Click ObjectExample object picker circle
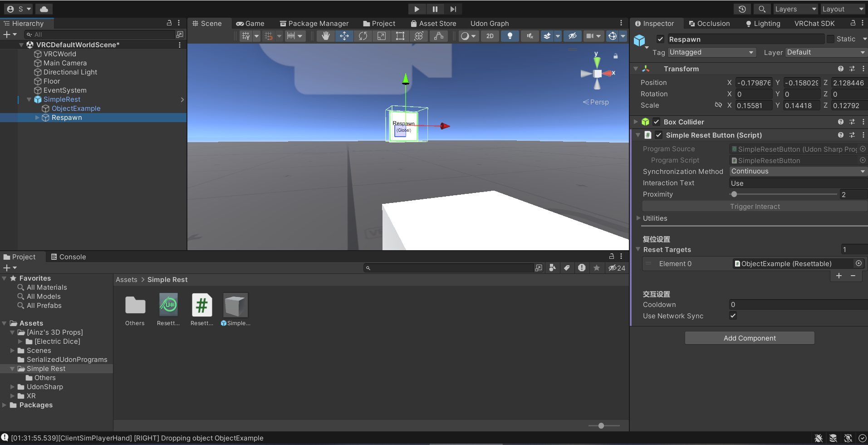The height and width of the screenshot is (445, 868). 858,263
